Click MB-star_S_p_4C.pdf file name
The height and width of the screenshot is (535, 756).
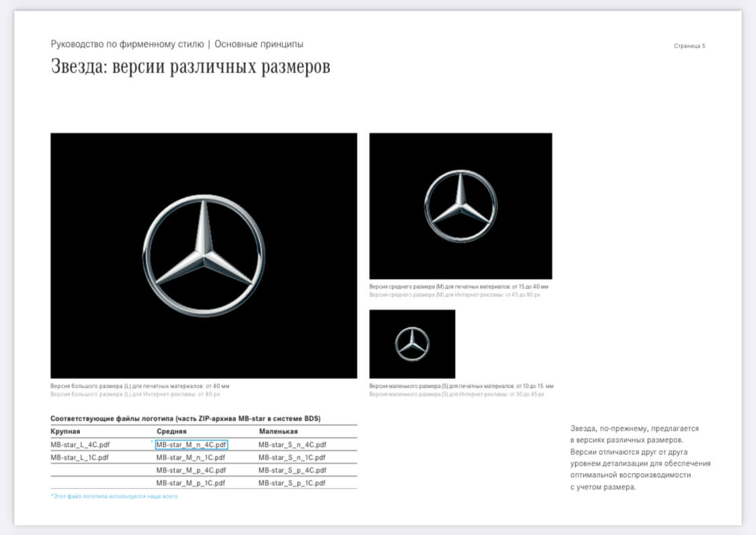(x=292, y=470)
